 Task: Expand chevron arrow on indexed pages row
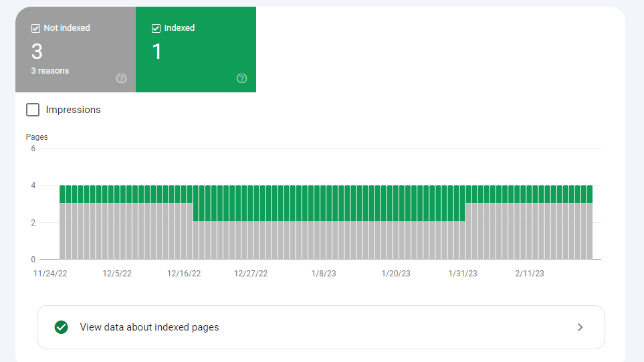[x=580, y=327]
